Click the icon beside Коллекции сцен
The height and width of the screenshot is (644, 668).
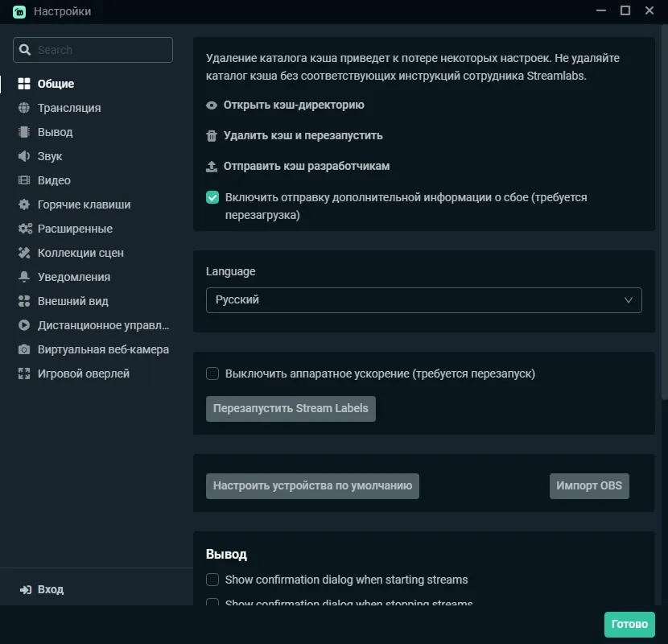[x=24, y=253]
